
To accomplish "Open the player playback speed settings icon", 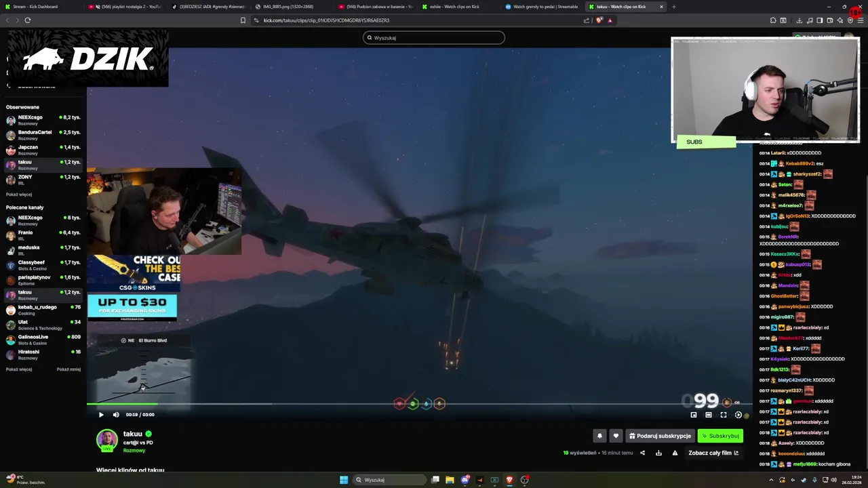I will coord(738,415).
